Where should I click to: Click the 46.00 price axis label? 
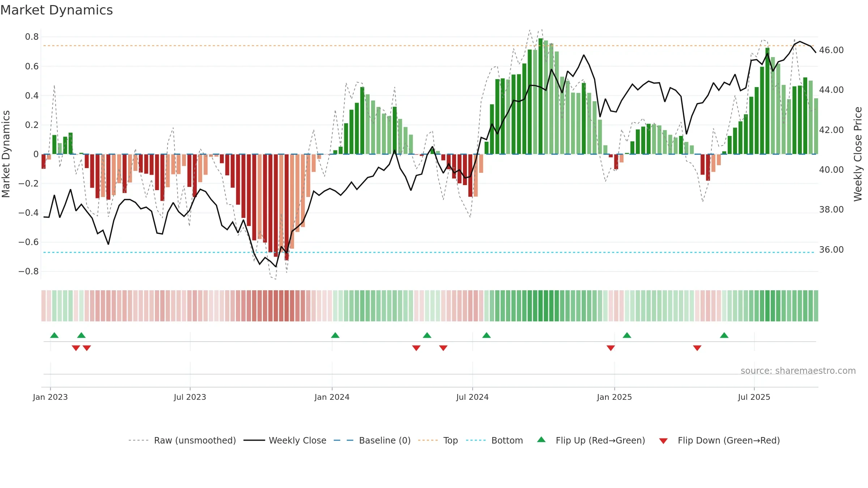(x=831, y=50)
